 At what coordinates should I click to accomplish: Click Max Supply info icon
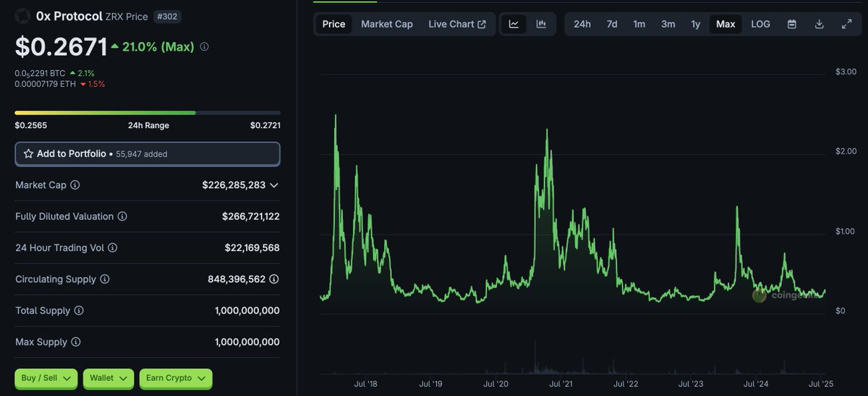click(76, 342)
